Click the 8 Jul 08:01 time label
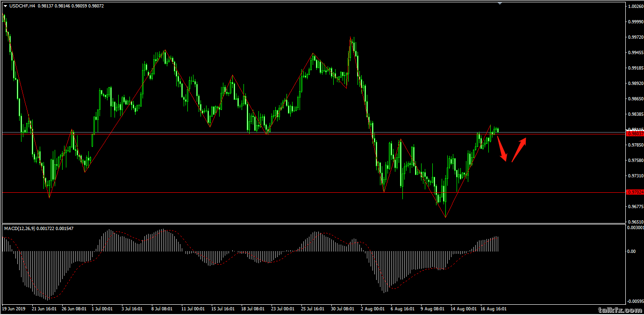 (x=163, y=309)
